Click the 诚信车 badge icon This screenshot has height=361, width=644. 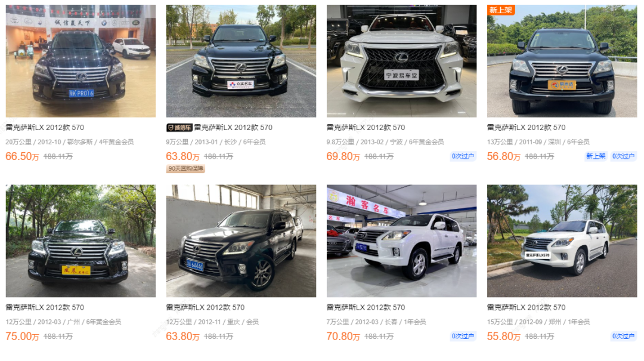(x=179, y=128)
